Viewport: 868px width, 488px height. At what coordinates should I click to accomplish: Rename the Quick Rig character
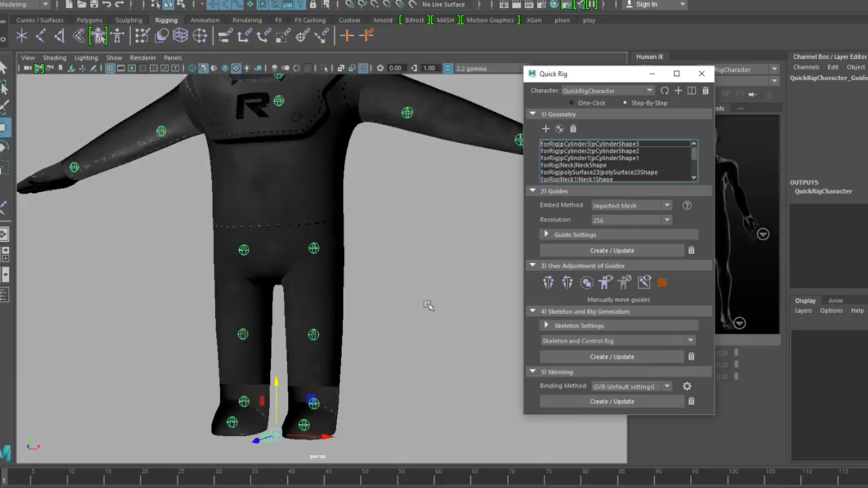click(691, 90)
